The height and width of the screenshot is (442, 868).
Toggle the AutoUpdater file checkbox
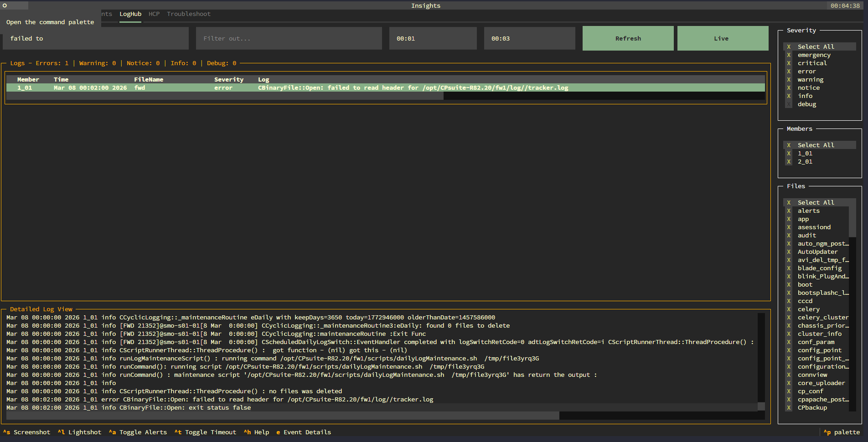pyautogui.click(x=789, y=252)
